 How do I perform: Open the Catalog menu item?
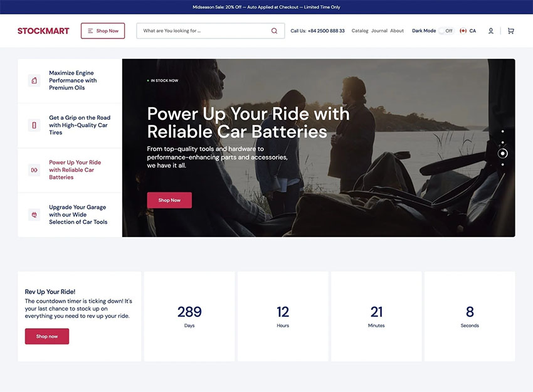click(359, 30)
